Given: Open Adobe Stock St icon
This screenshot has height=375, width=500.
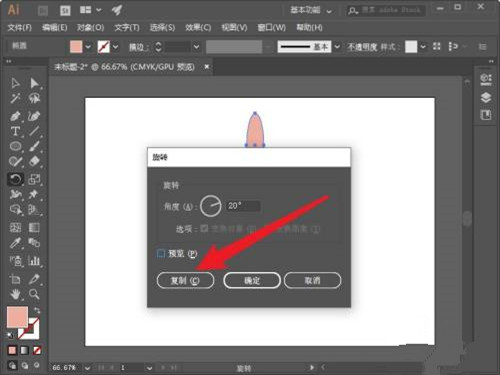Looking at the screenshot, I should coord(65,11).
